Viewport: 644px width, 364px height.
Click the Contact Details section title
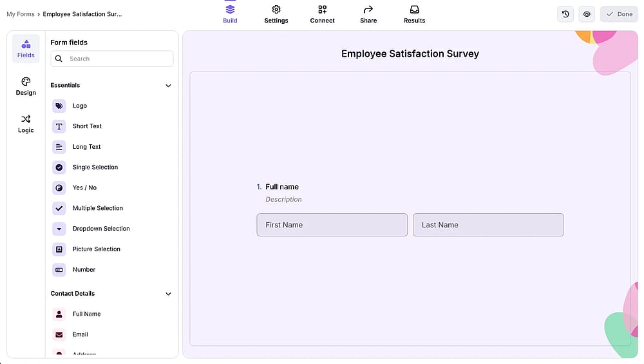pyautogui.click(x=73, y=294)
